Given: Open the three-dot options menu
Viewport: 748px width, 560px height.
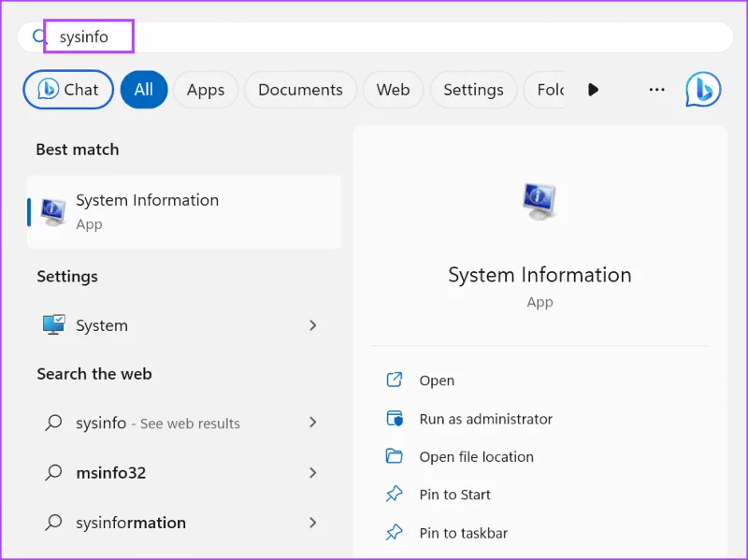Looking at the screenshot, I should (657, 89).
